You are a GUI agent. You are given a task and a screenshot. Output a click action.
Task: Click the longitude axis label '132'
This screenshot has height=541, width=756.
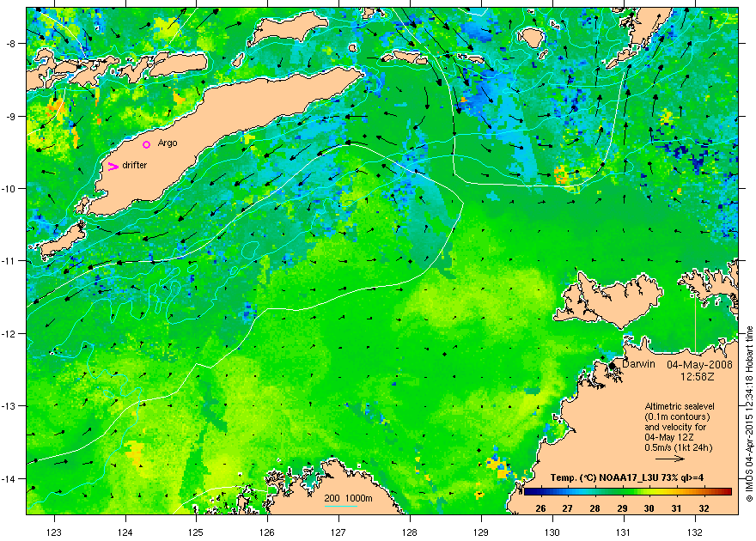tap(695, 532)
